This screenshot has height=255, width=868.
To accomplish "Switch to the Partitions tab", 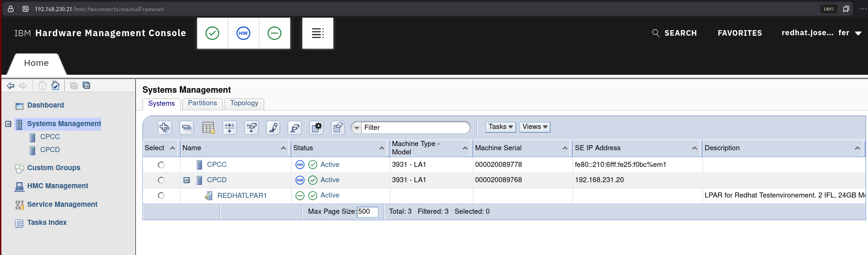I will click(202, 103).
